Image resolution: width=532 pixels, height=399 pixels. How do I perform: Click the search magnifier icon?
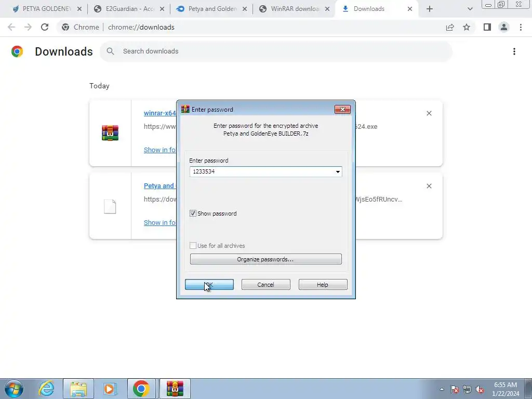coord(110,51)
